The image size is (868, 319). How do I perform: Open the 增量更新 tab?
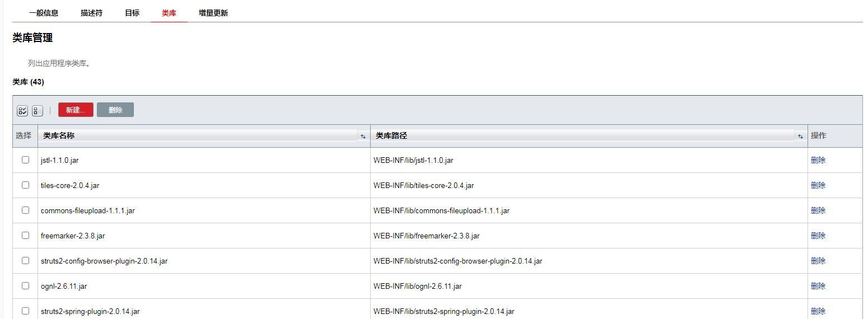pos(213,13)
